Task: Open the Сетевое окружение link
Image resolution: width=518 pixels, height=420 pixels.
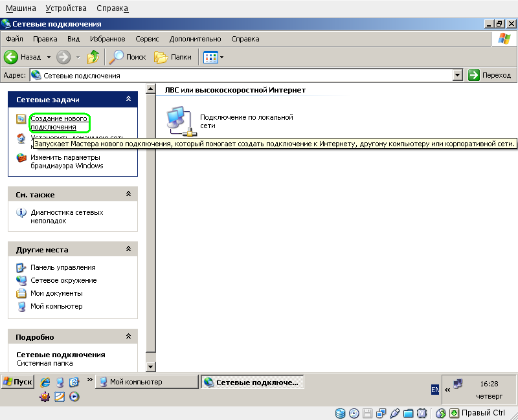Action: click(x=63, y=280)
